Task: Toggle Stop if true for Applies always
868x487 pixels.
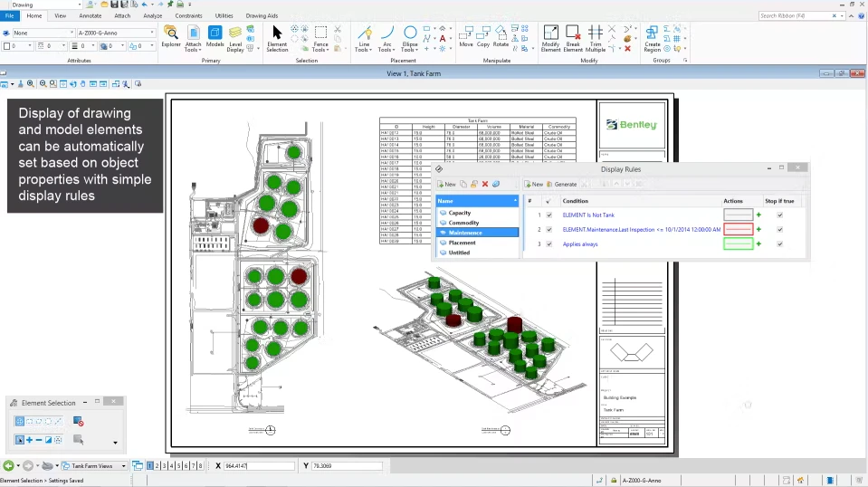Action: pos(780,244)
